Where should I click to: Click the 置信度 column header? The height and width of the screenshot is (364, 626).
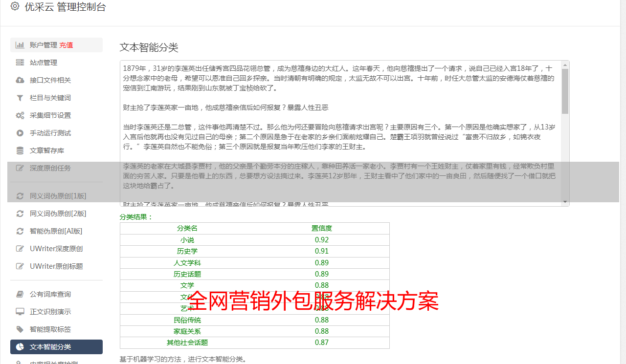point(322,228)
